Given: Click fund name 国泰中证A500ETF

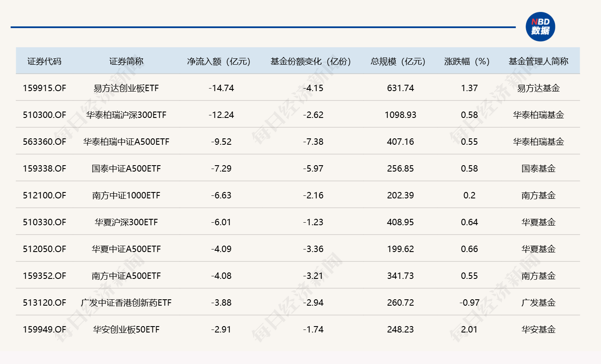Looking at the screenshot, I should click(x=126, y=169).
